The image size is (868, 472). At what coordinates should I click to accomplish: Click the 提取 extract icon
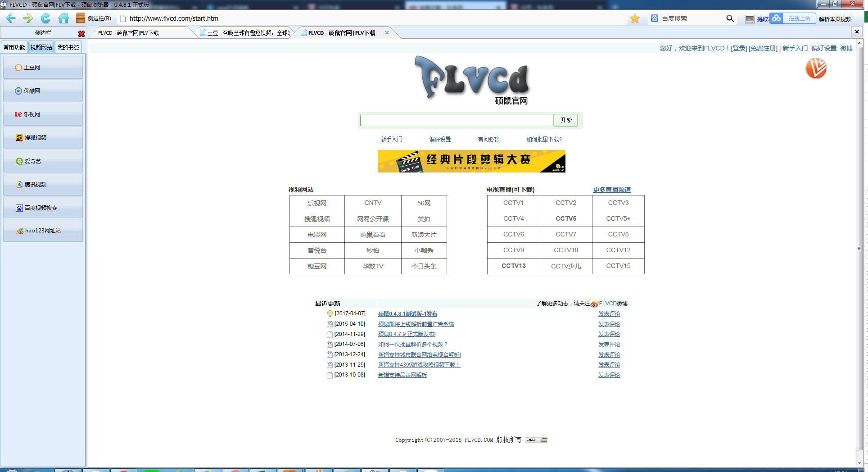point(756,19)
